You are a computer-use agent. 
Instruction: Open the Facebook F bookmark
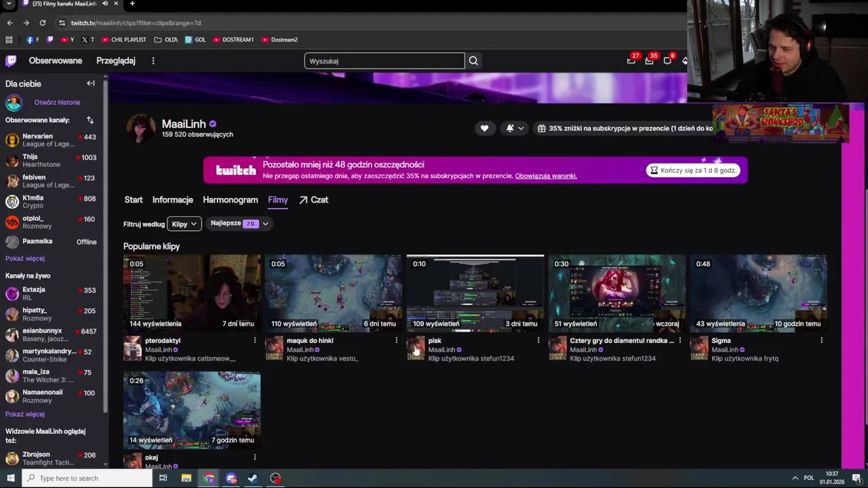pyautogui.click(x=32, y=40)
